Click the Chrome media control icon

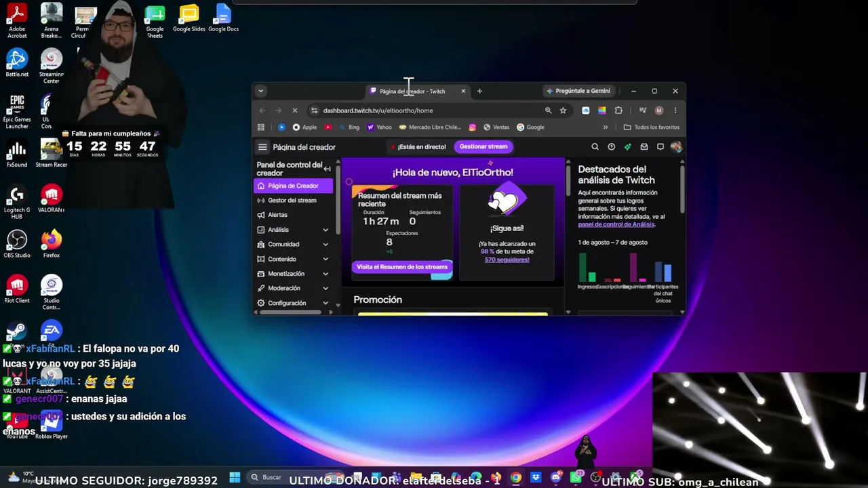point(643,110)
